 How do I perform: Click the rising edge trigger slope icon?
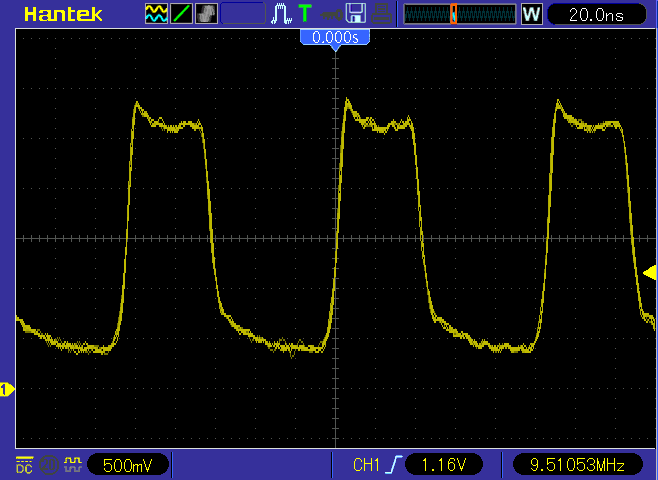pos(396,465)
